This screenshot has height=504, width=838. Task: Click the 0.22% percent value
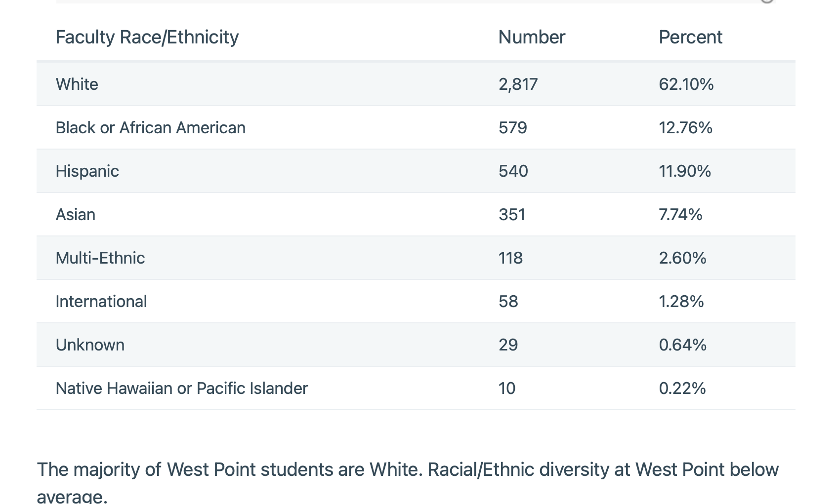[x=682, y=388]
